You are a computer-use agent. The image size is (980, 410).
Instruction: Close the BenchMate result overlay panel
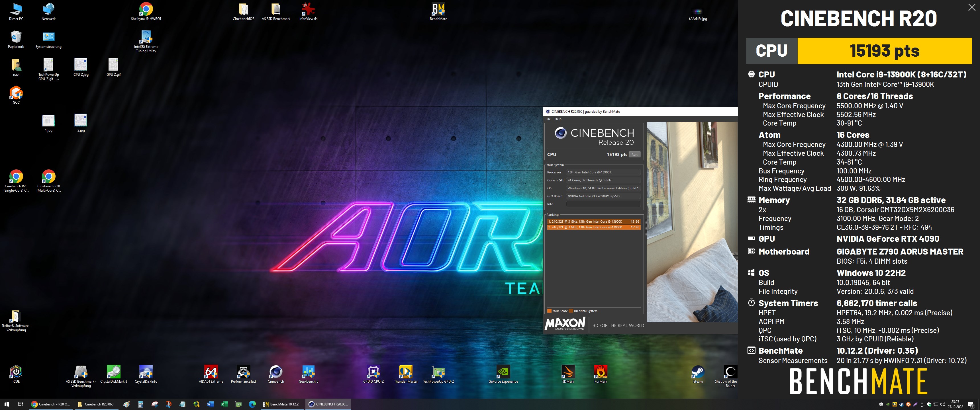[x=972, y=8]
